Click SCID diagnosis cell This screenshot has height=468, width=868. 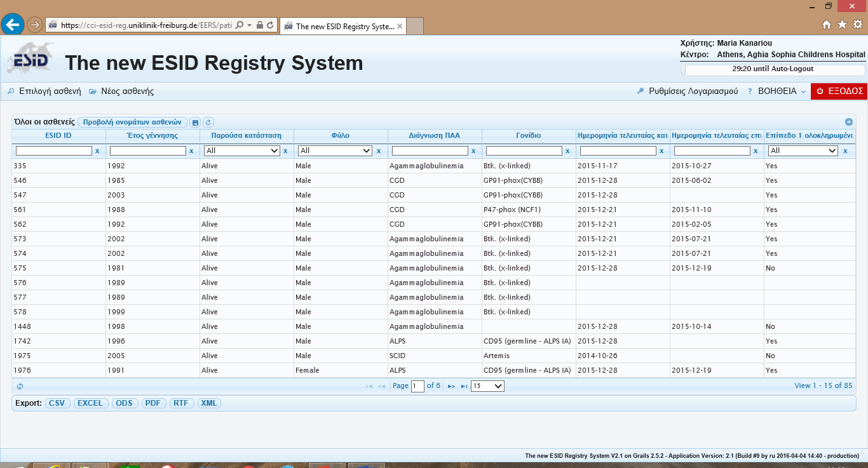(435, 356)
